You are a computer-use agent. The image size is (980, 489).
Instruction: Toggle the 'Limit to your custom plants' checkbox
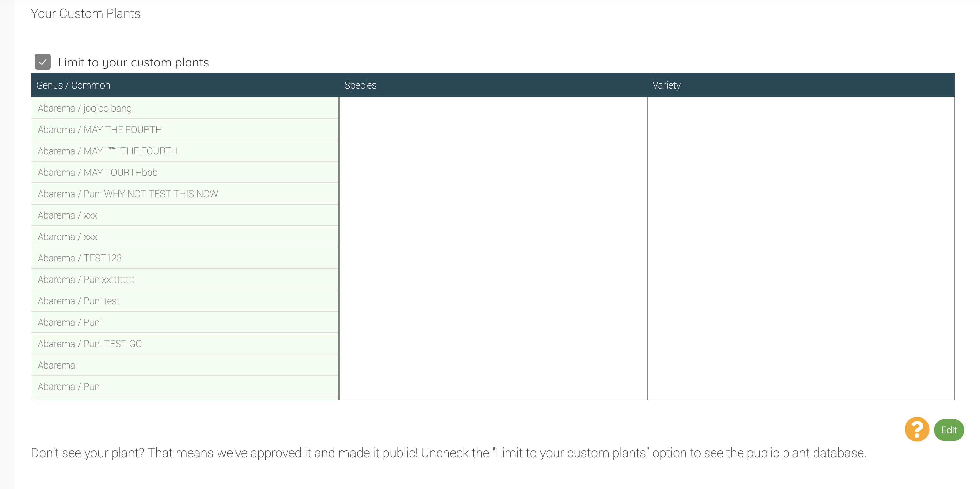point(42,61)
